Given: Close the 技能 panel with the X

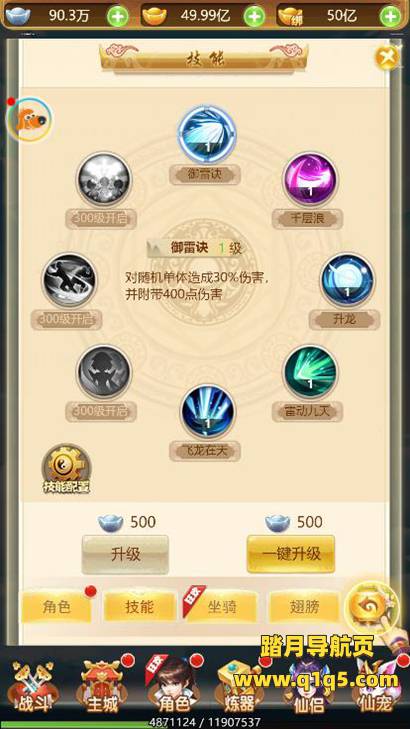Looking at the screenshot, I should coord(388,58).
